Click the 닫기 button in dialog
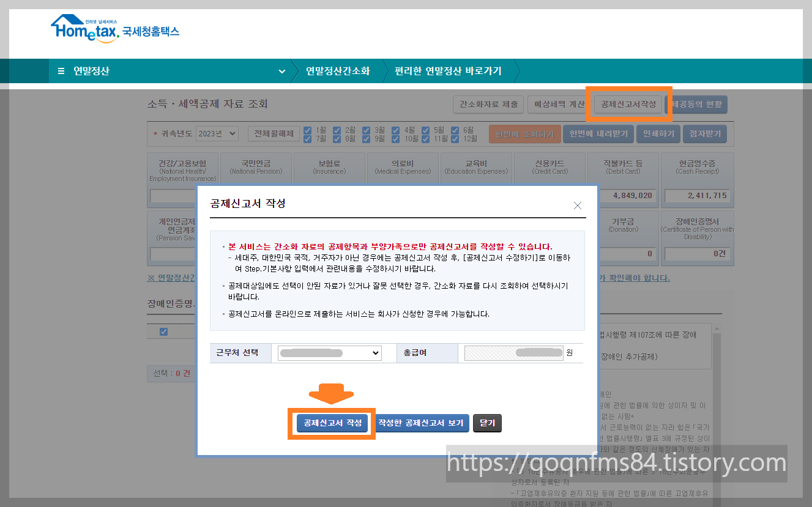 click(x=487, y=423)
